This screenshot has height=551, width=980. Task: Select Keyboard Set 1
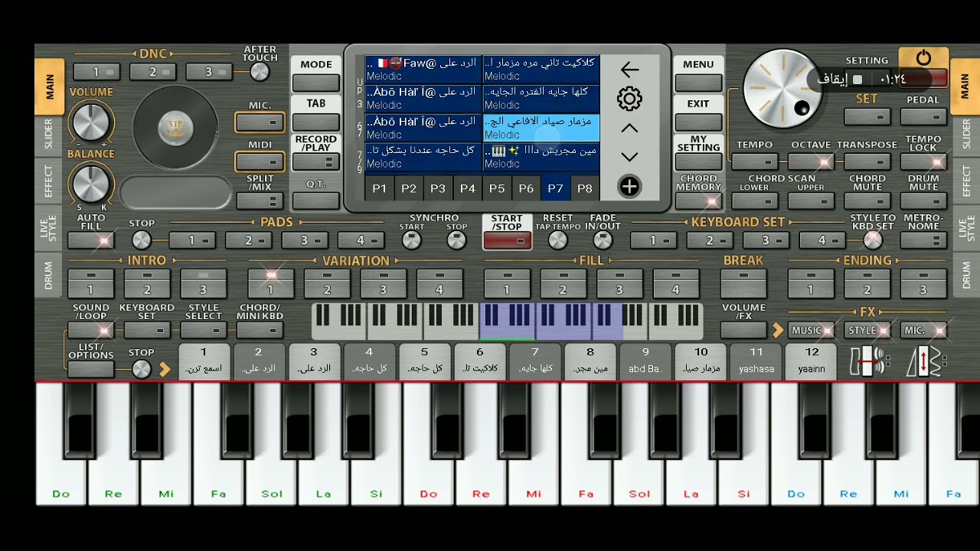[653, 240]
